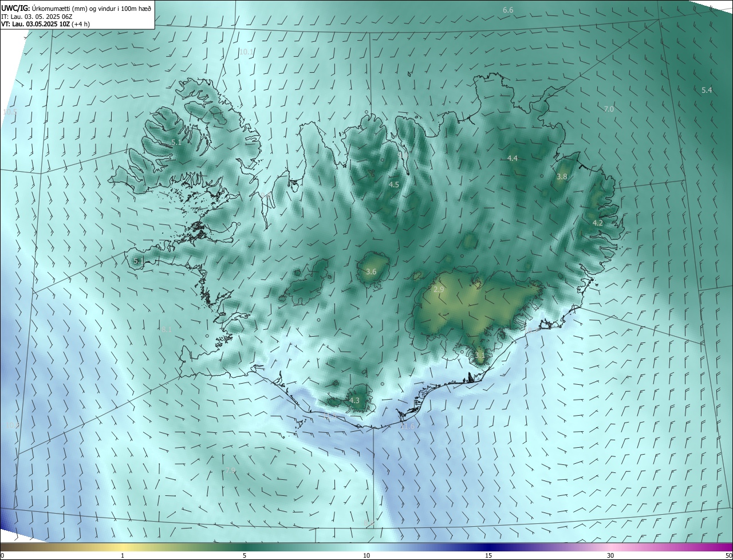Select the 4.2 value in the Eastfjords
This screenshot has width=733, height=560.
click(x=597, y=223)
